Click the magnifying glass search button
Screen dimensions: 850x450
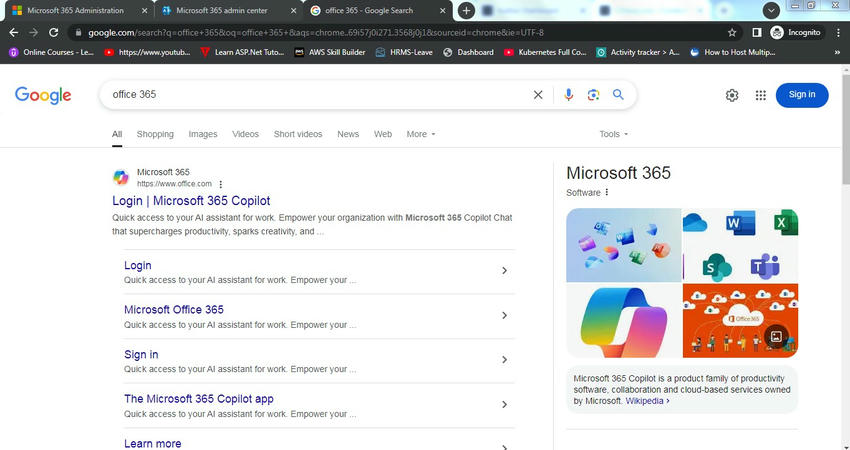point(618,94)
